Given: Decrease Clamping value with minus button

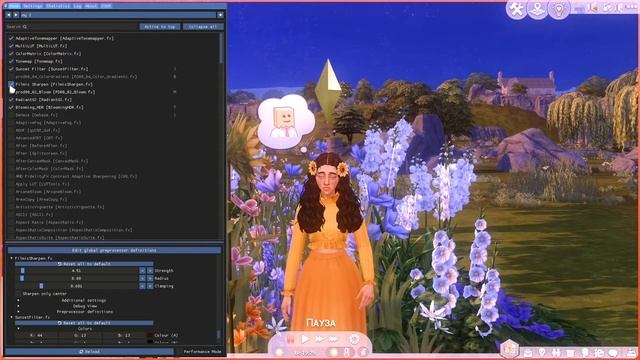Looking at the screenshot, I should (x=142, y=286).
